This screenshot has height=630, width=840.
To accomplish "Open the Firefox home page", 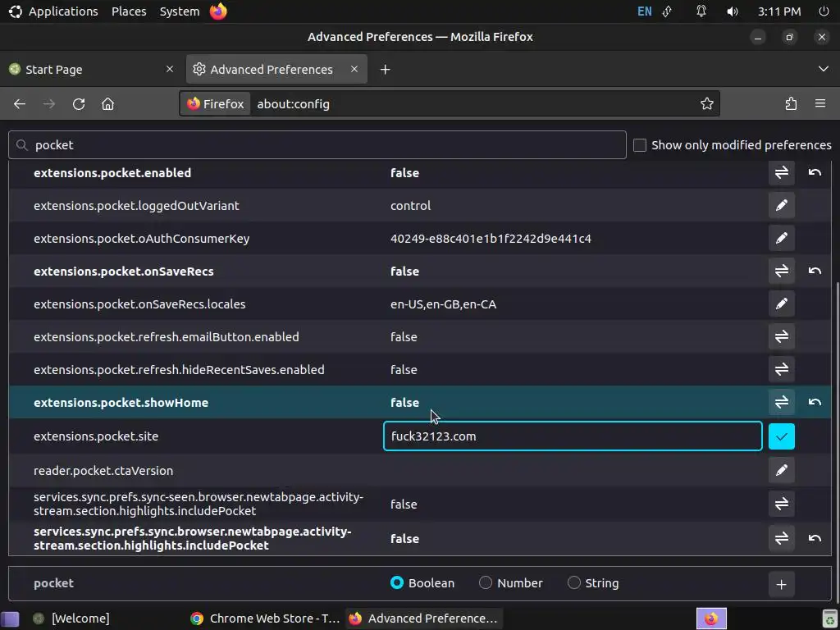I will [x=107, y=104].
